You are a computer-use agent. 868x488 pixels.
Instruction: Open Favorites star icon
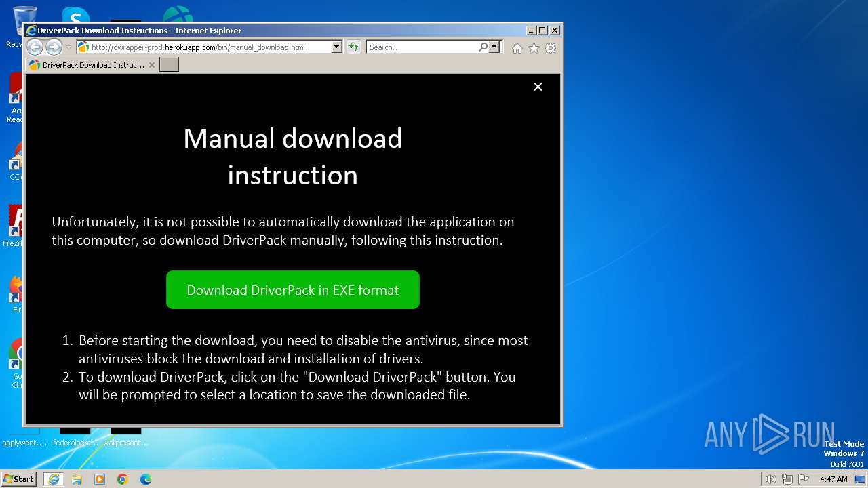534,48
